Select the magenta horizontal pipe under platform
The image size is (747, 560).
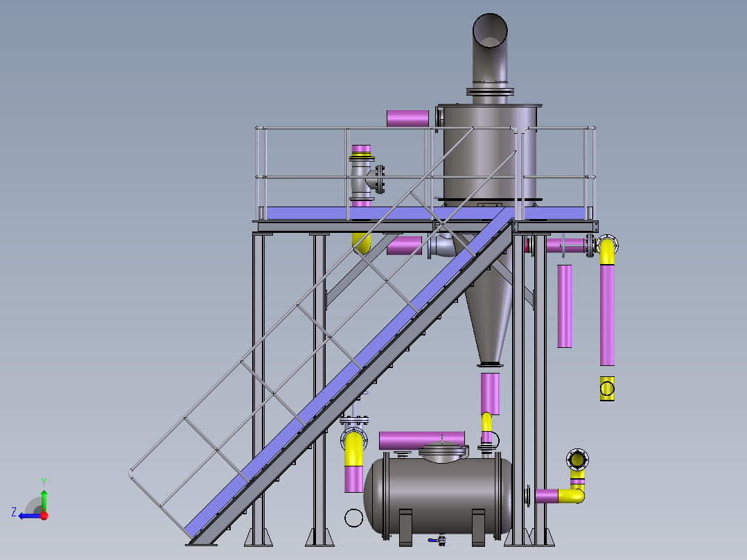coord(404,246)
